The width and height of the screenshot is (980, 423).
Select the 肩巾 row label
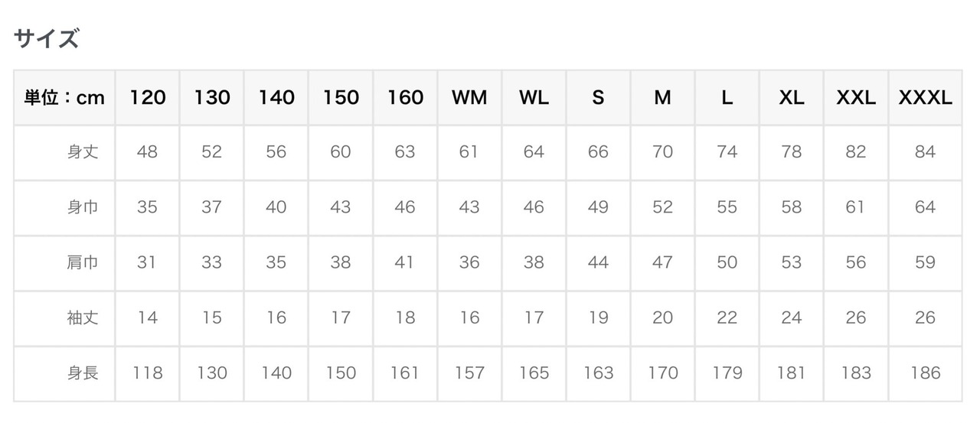pyautogui.click(x=83, y=262)
